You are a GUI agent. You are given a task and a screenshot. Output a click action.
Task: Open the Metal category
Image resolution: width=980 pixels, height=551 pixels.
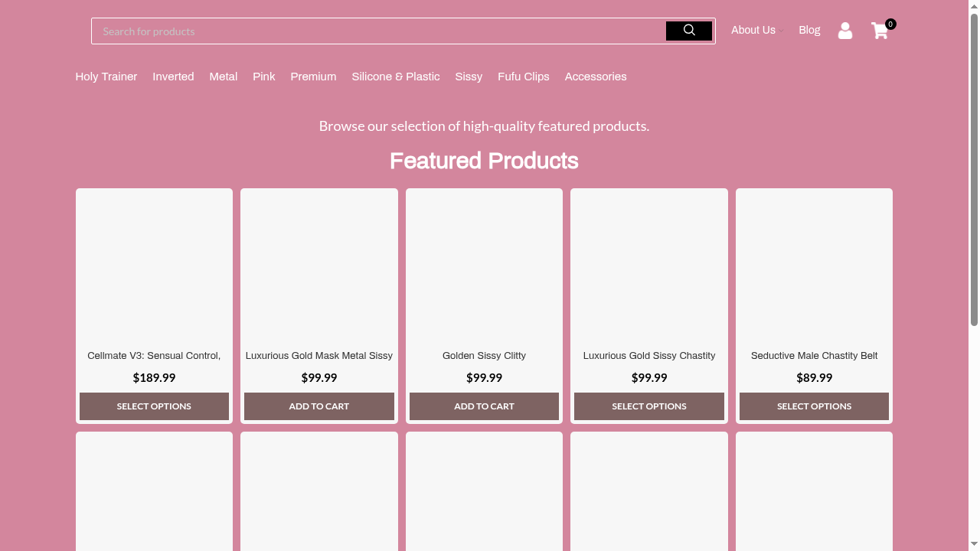click(x=224, y=77)
